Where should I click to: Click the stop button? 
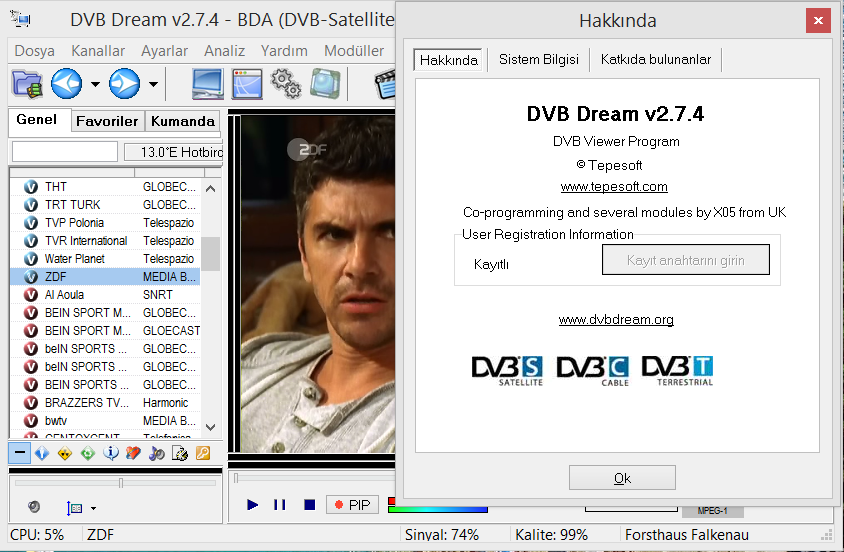pos(310,505)
